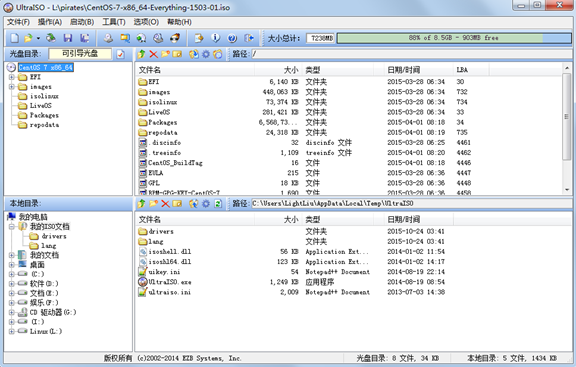Click the Open file folder icon
576x367 pixels.
[28, 38]
